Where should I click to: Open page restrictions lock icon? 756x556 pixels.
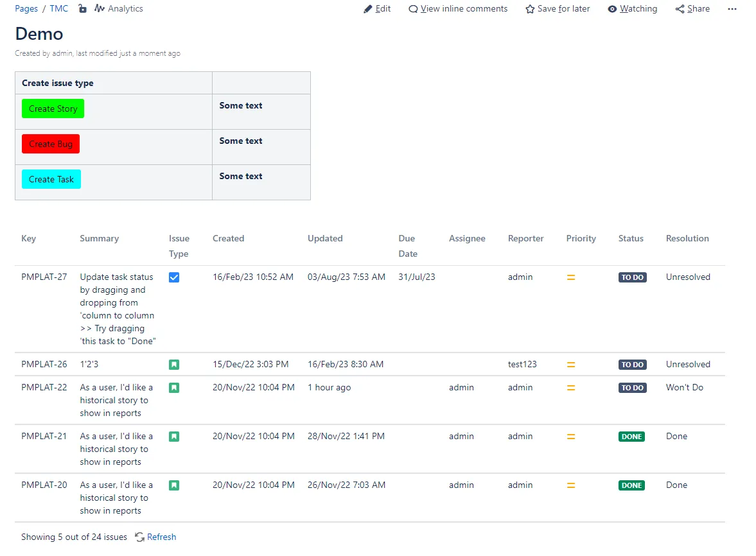click(x=82, y=9)
